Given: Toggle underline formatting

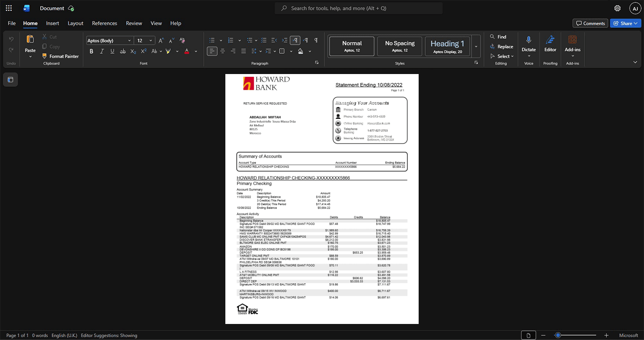Looking at the screenshot, I should click(112, 51).
